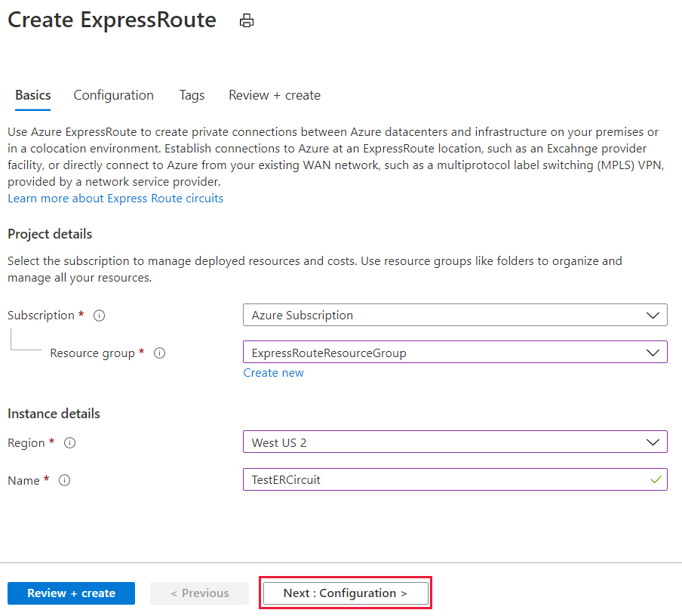The image size is (682, 616).
Task: Click the Region info icon
Action: (x=70, y=443)
